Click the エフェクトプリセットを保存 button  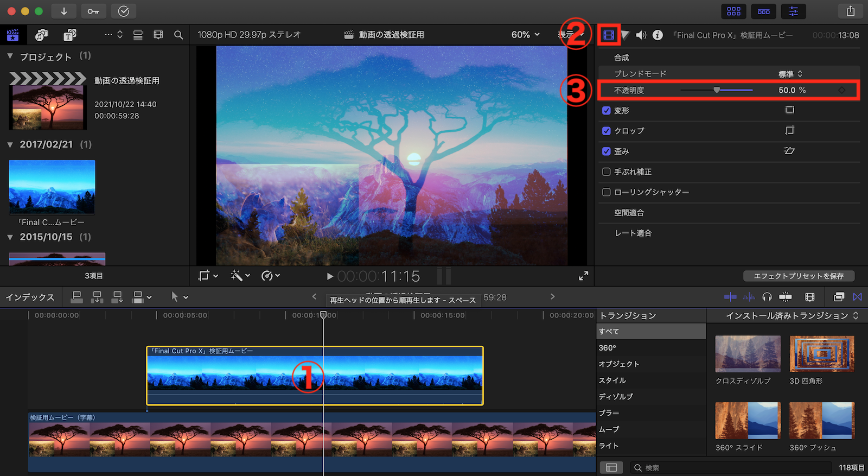pos(799,276)
